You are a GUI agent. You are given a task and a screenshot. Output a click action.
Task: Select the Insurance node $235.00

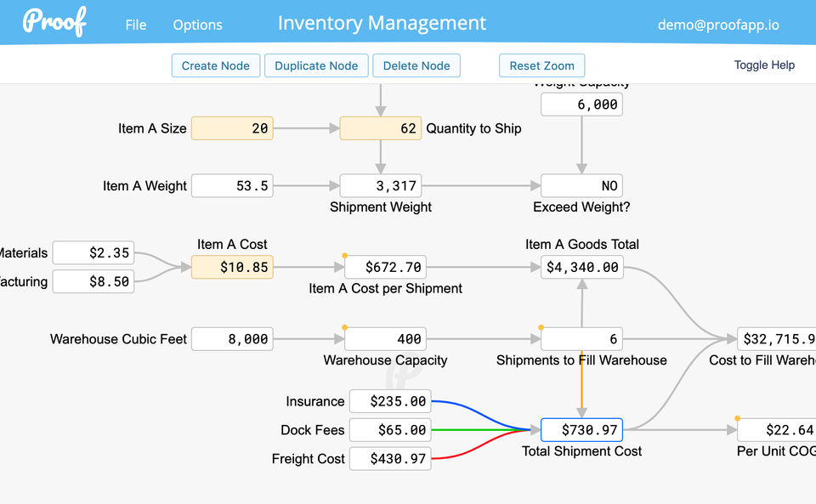[x=390, y=401]
